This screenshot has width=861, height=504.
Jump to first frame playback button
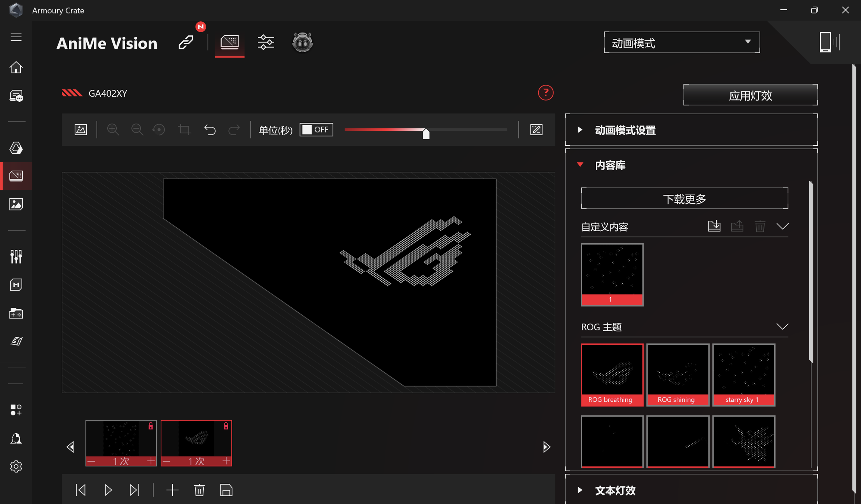point(80,490)
